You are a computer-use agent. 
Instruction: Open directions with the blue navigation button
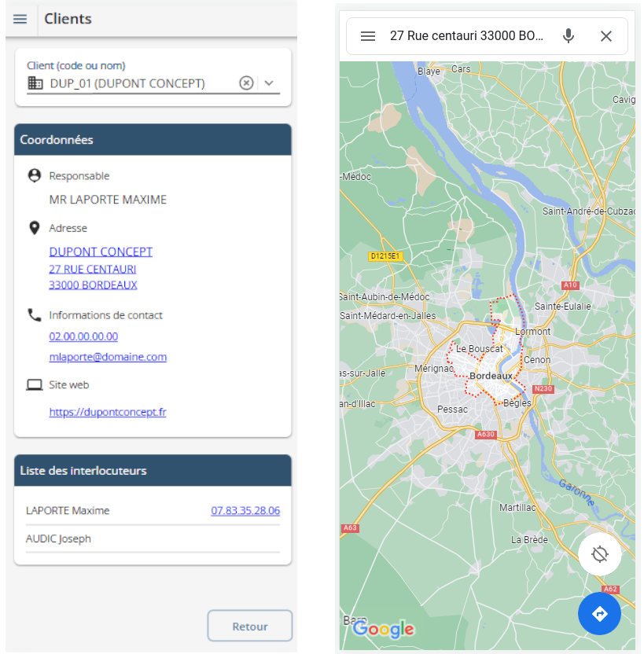[599, 614]
